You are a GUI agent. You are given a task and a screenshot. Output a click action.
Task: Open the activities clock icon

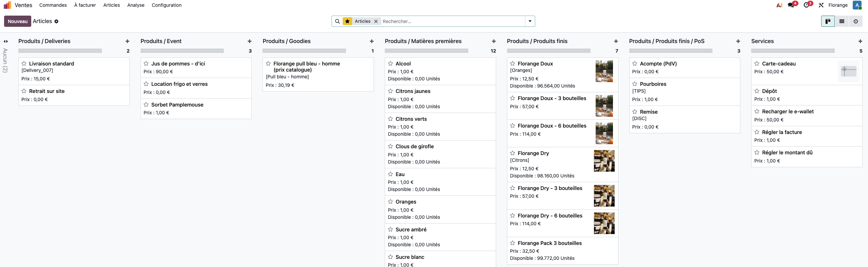806,5
